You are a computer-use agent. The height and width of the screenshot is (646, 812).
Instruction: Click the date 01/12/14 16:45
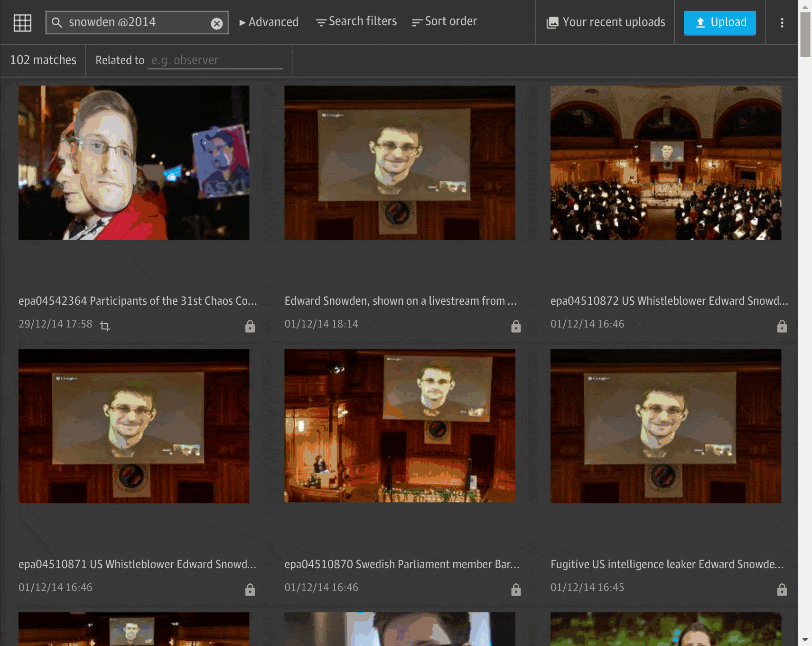click(587, 588)
